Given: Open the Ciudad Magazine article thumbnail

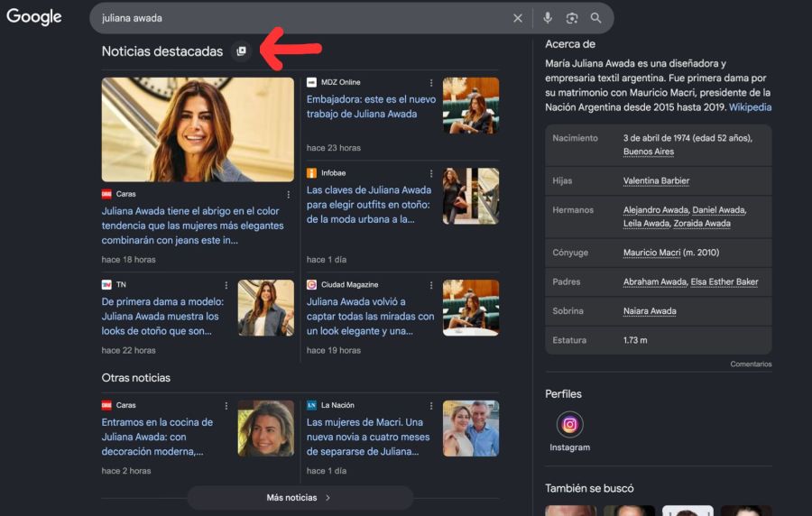Looking at the screenshot, I should 471,308.
